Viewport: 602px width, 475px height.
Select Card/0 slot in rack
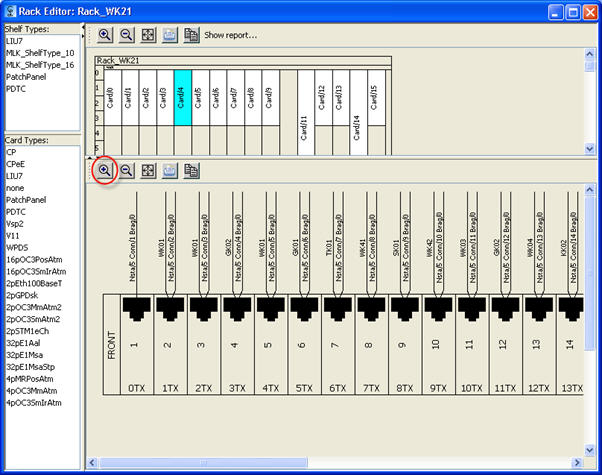click(112, 98)
